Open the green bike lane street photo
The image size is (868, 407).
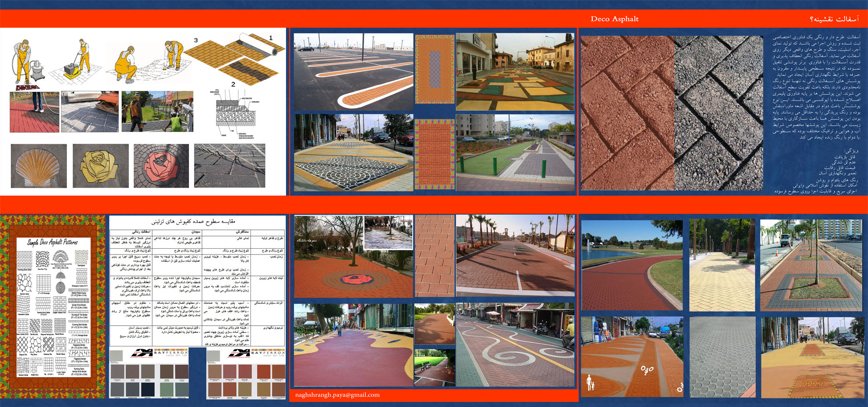[515, 152]
